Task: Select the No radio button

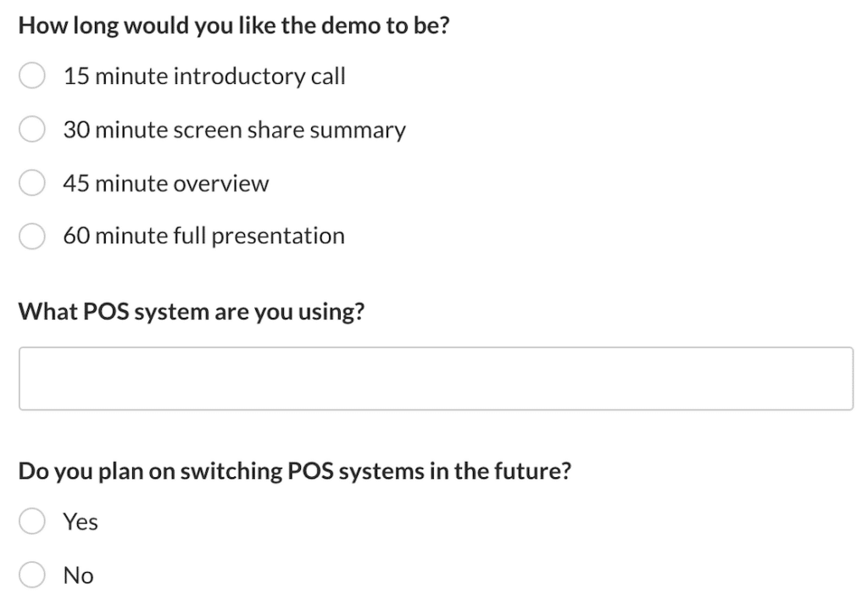Action: point(32,575)
